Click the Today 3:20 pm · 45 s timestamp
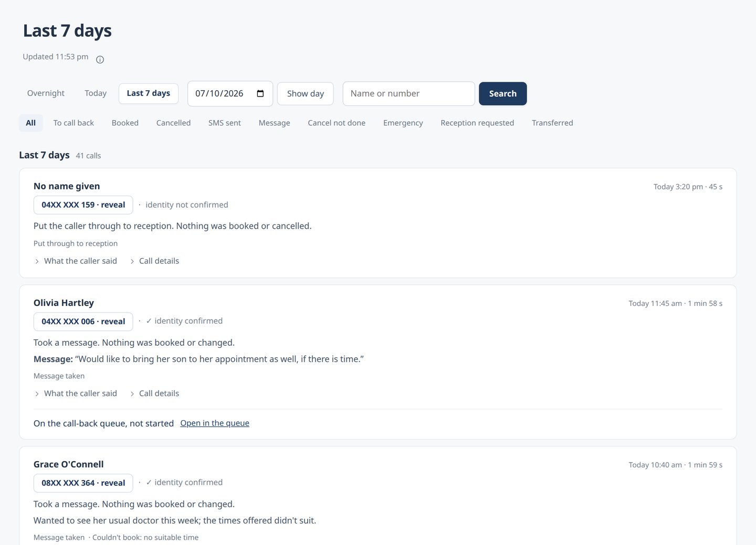This screenshot has width=756, height=545. pyautogui.click(x=688, y=187)
